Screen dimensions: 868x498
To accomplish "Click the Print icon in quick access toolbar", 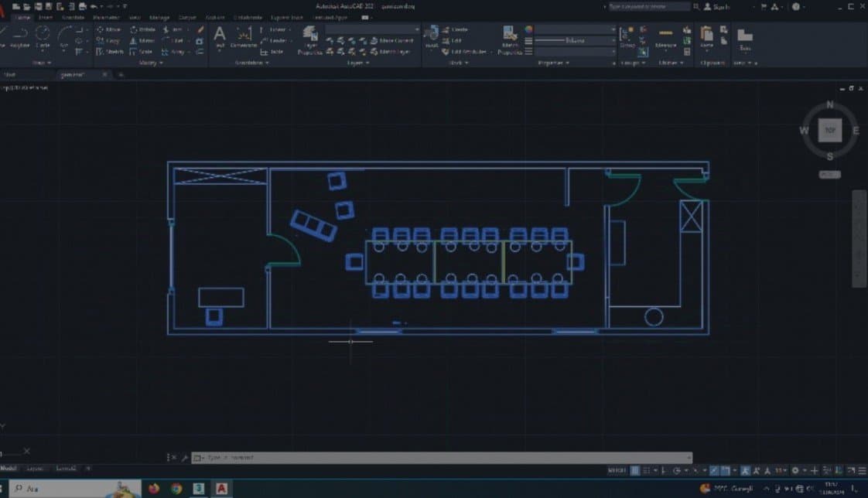I will pyautogui.click(x=83, y=7).
